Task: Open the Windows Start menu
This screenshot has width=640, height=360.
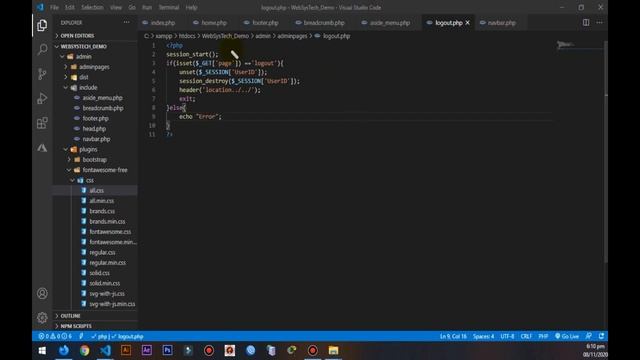Action: point(42,350)
